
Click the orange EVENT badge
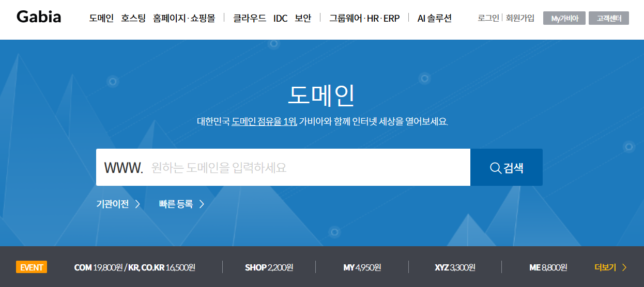click(x=32, y=267)
